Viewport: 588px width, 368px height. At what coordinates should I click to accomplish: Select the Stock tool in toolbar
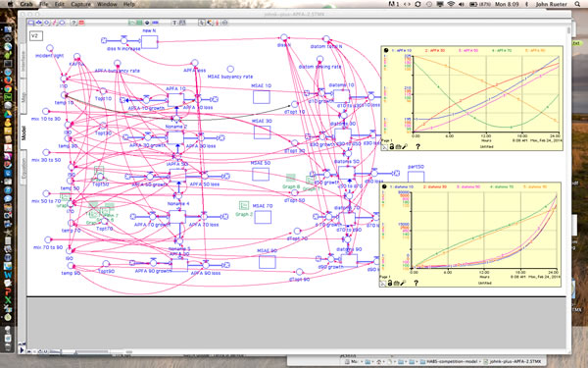[x=31, y=23]
